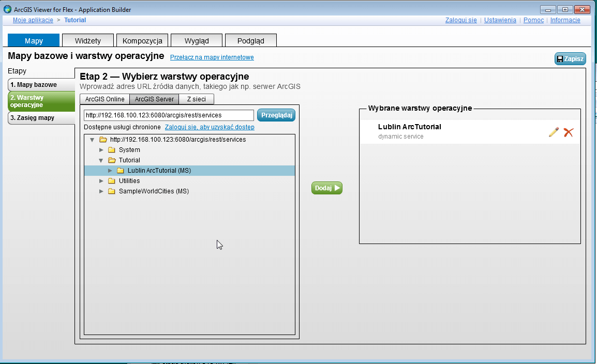Go to step 1. Mapy bazowe
This screenshot has width=597, height=364.
click(41, 85)
